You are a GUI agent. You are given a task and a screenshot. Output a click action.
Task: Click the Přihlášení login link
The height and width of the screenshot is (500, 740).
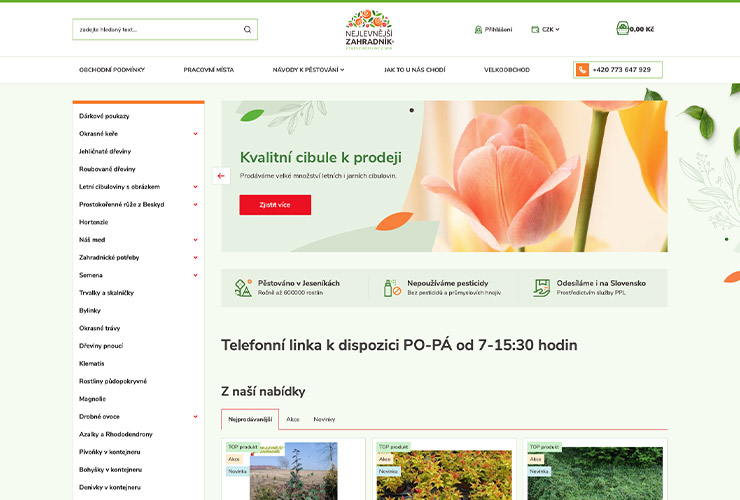click(498, 29)
